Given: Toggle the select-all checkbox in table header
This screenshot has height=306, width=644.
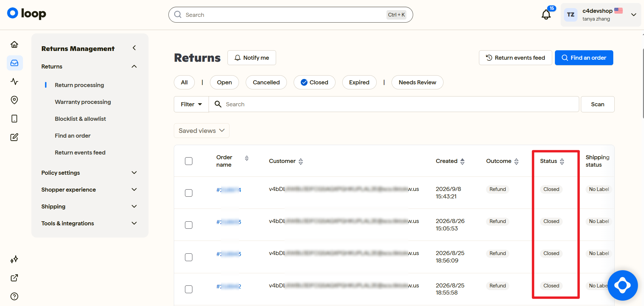Looking at the screenshot, I should (189, 161).
